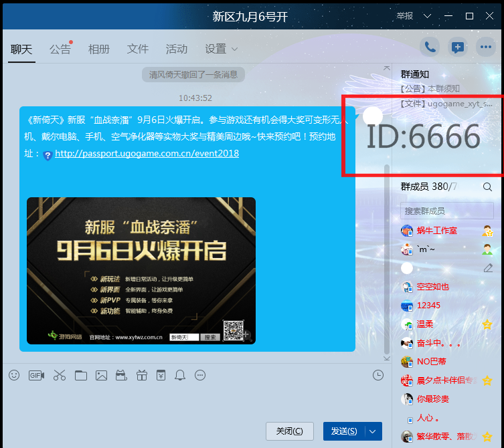Open the send options dropdown arrow
The image size is (504, 448).
coord(373,431)
